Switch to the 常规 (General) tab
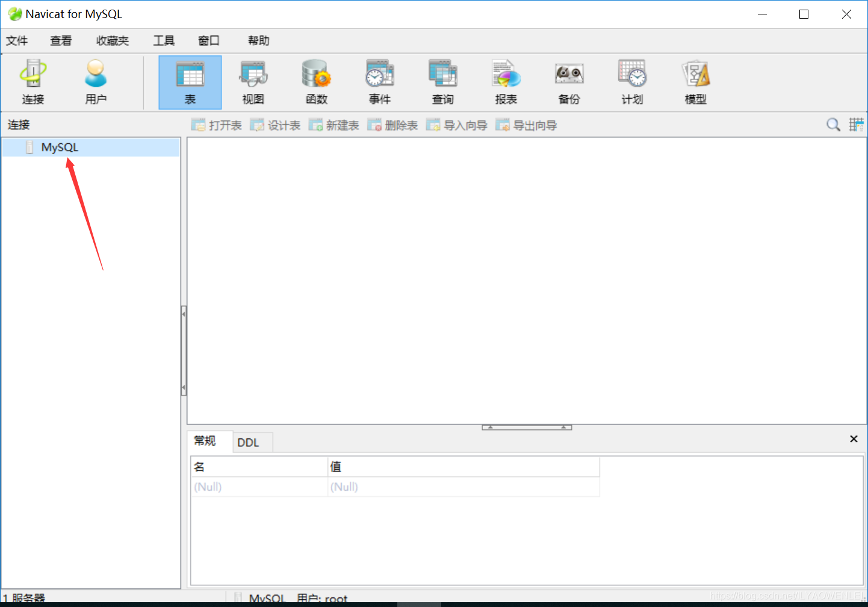 (210, 441)
